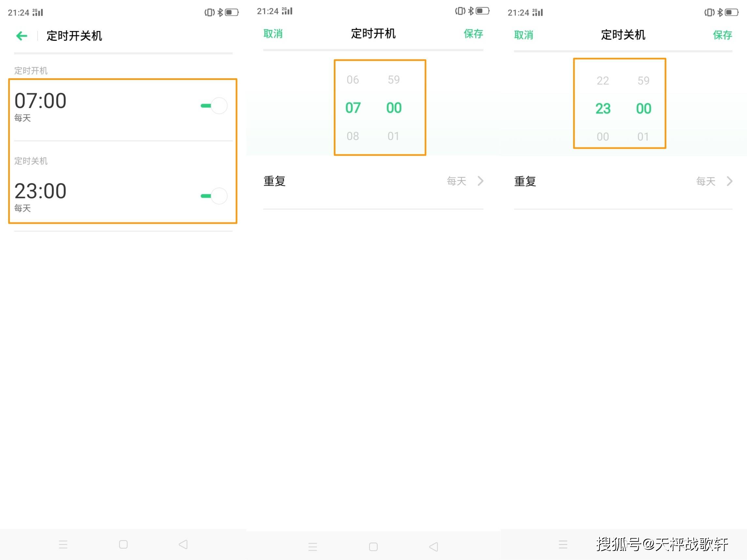Select minute 01 in power-on time picker

click(394, 136)
